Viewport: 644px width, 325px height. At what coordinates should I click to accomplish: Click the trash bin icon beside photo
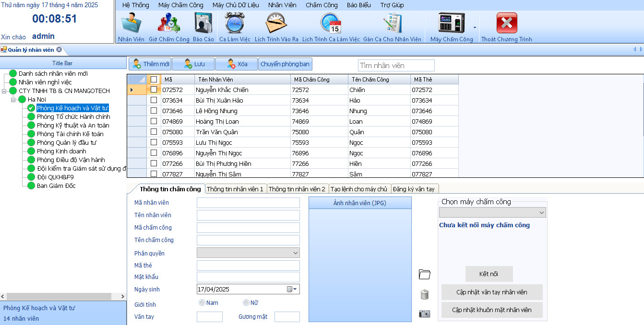point(424,294)
